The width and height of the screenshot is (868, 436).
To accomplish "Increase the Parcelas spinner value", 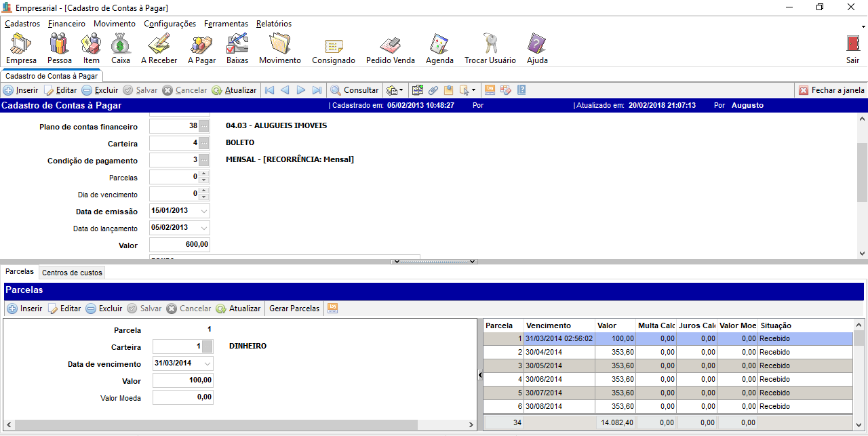I will (x=205, y=174).
